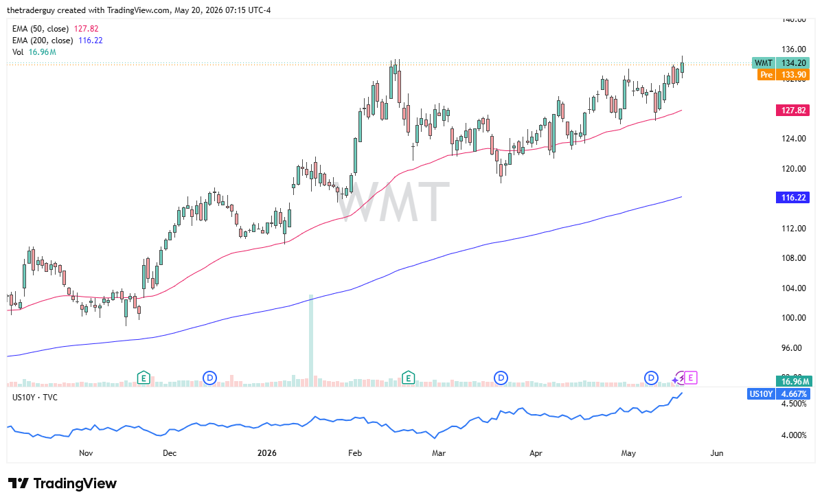Click the Nov label on the time axis
822x504 pixels.
(x=85, y=453)
